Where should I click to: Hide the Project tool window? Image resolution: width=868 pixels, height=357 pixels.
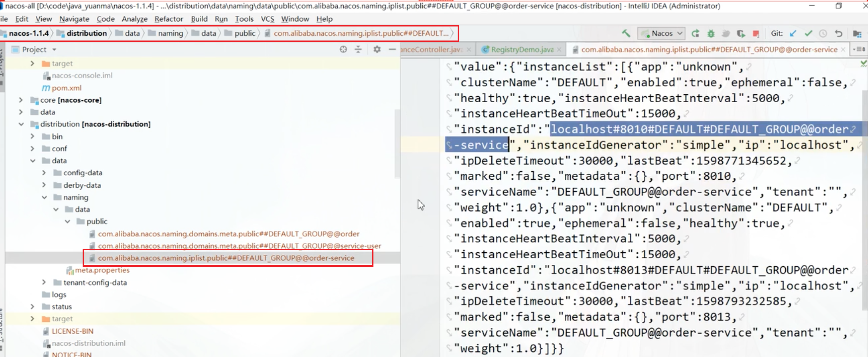click(392, 49)
